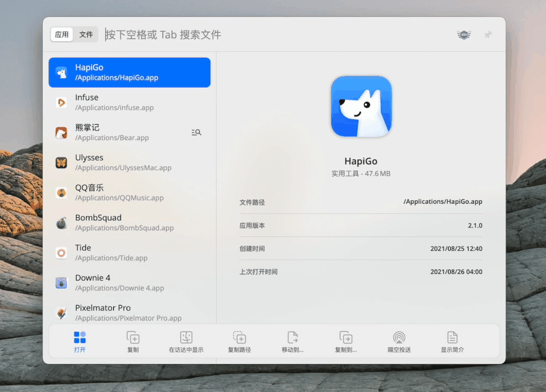Image resolution: width=546 pixels, height=392 pixels.
Task: Click the pin window icon
Action: 488,34
